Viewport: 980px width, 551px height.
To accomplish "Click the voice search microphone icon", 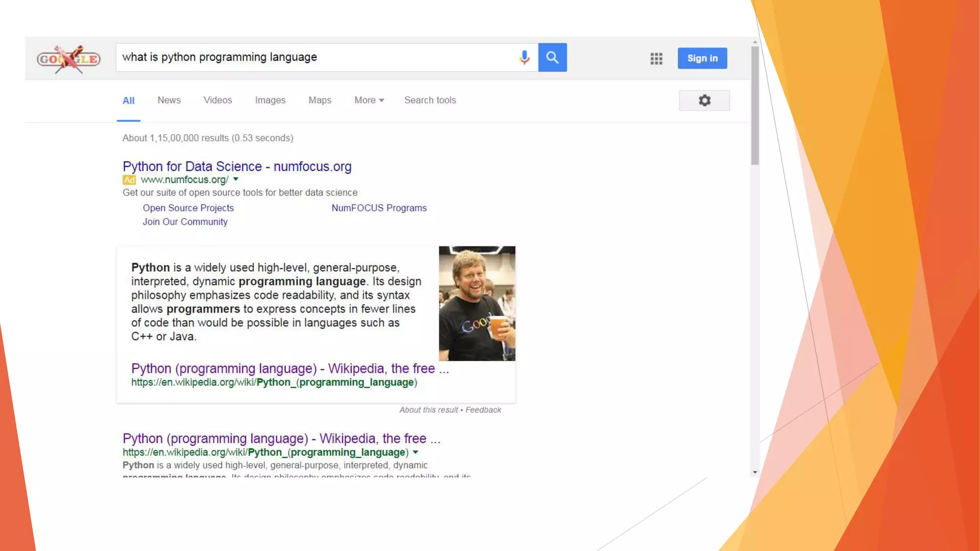I will point(524,57).
